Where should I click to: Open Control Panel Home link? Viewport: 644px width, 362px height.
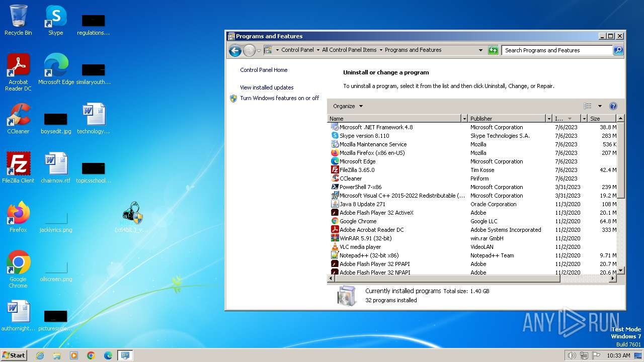tap(264, 70)
